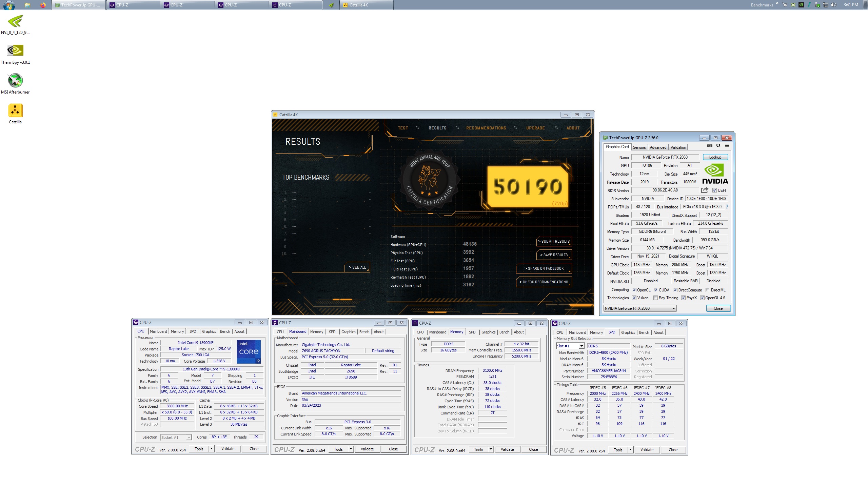Open the GPU-Z hamburger menu icon
868x488 pixels.
(727, 146)
